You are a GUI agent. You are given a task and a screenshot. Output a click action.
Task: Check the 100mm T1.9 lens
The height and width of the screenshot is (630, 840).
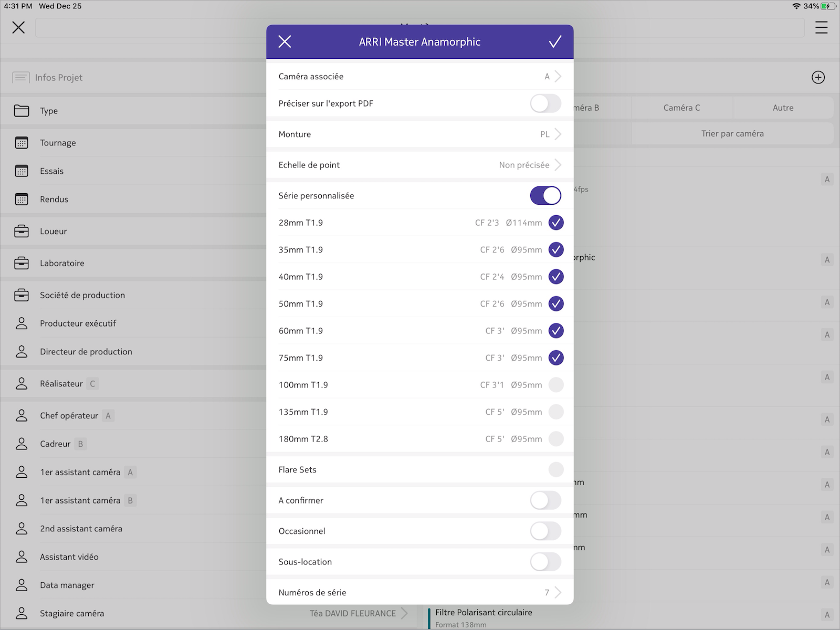[x=556, y=385]
